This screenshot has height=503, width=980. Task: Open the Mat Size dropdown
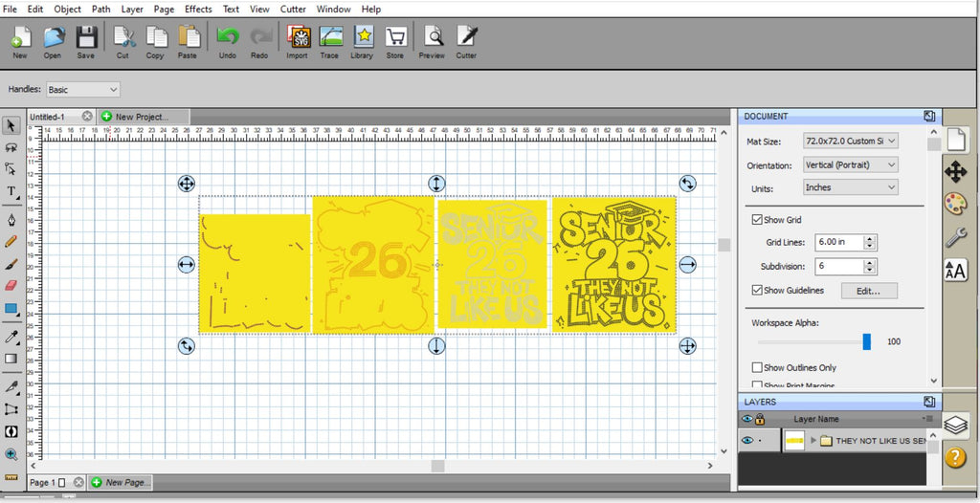click(851, 142)
